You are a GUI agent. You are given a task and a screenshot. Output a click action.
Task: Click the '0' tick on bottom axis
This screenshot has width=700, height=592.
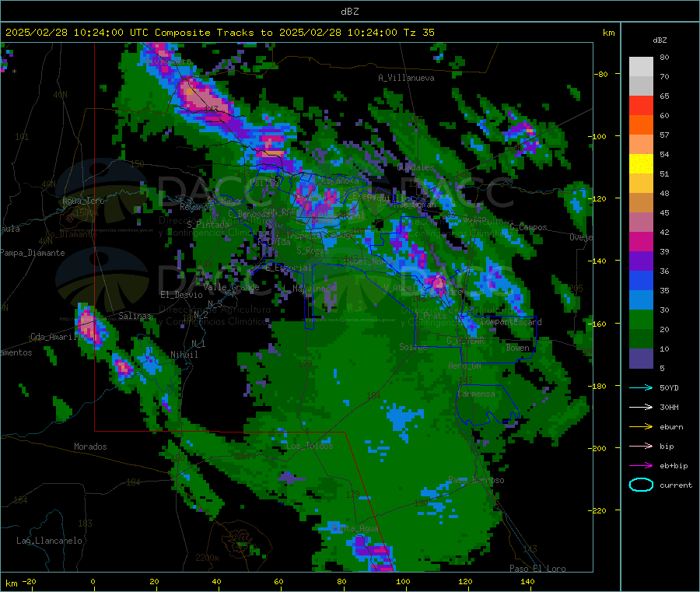(93, 581)
